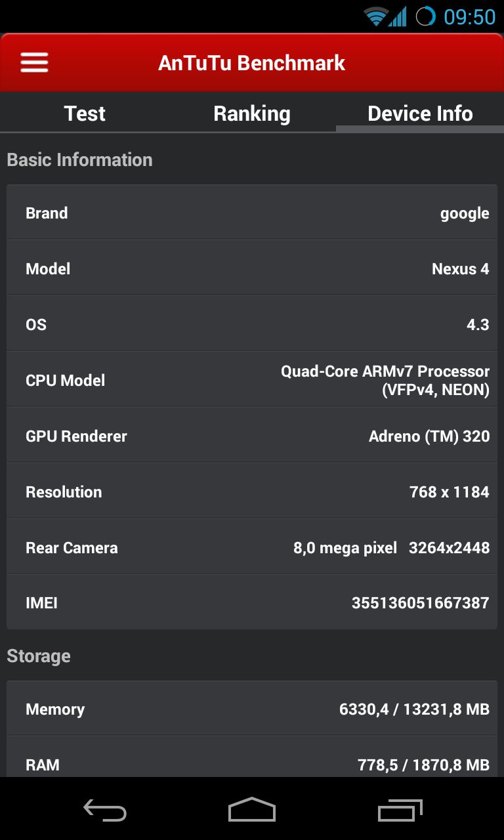Viewport: 504px width, 840px height.
Task: Tap the Resolution 768 x 1184 row
Action: [252, 492]
